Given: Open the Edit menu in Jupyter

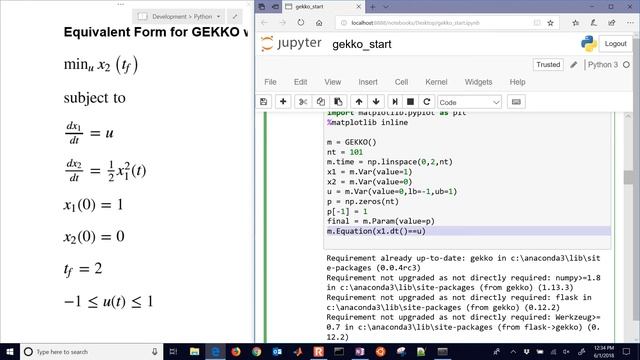Looking at the screenshot, I should pyautogui.click(x=300, y=82).
